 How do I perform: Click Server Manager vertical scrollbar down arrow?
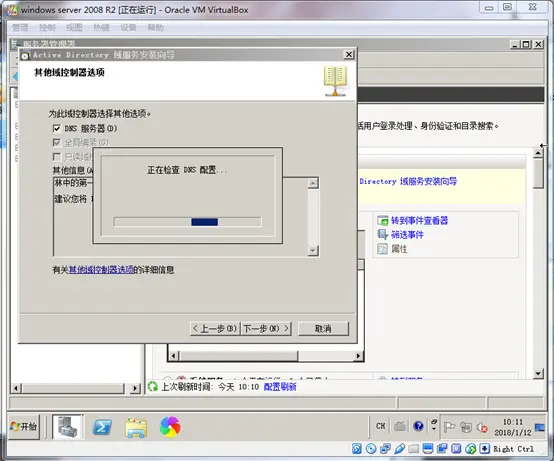[538, 373]
